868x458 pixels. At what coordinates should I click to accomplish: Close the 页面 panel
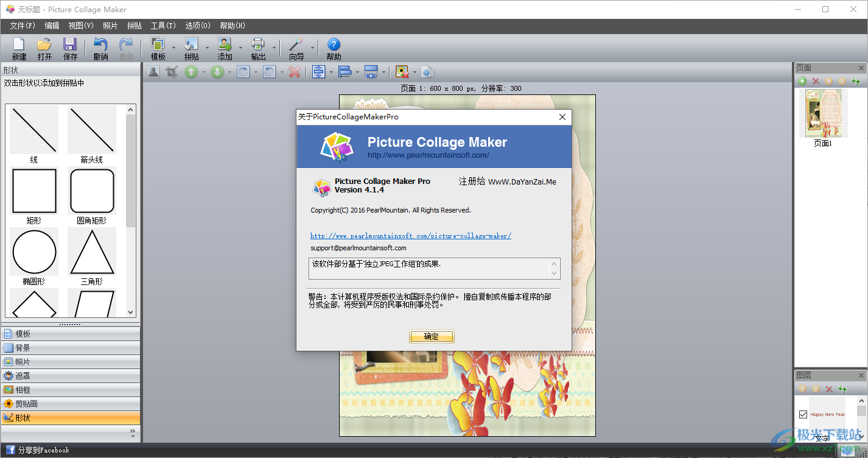pos(861,68)
